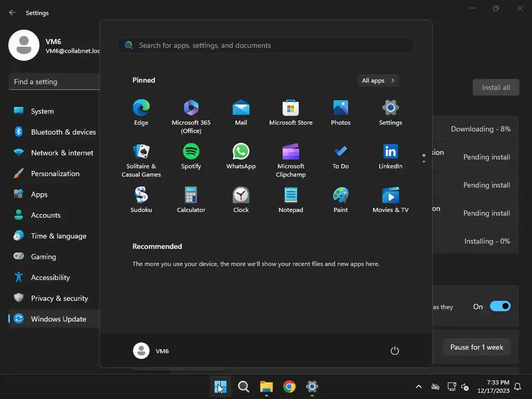Image resolution: width=532 pixels, height=399 pixels.
Task: Launch the To Do app
Action: click(341, 156)
